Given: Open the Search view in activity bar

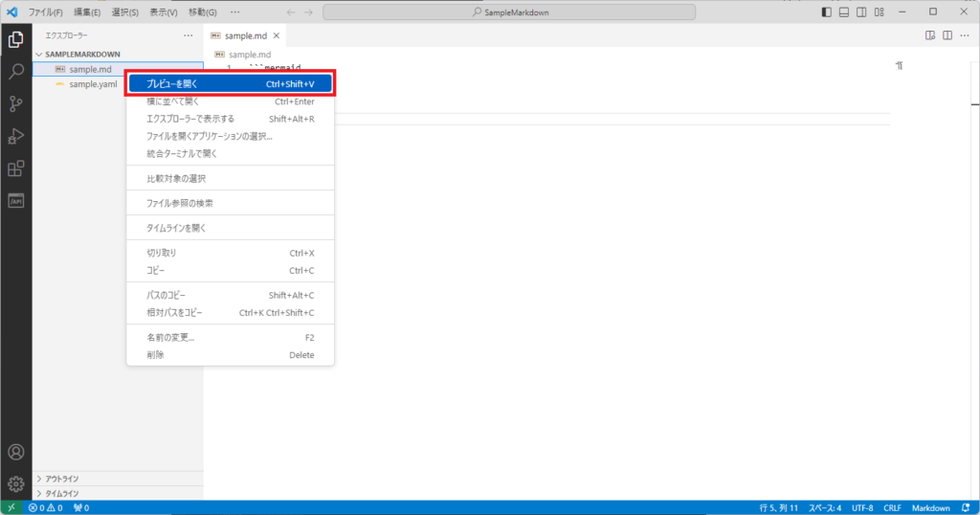Looking at the screenshot, I should [15, 71].
